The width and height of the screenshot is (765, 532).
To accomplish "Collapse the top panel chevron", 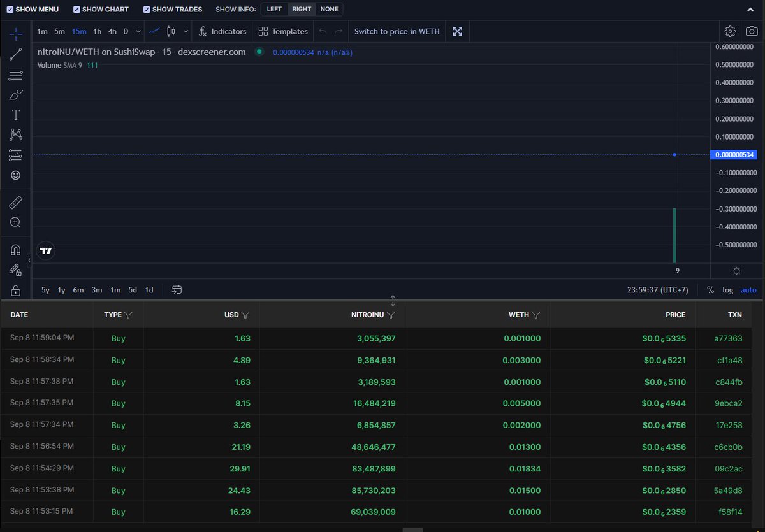I will click(751, 10).
